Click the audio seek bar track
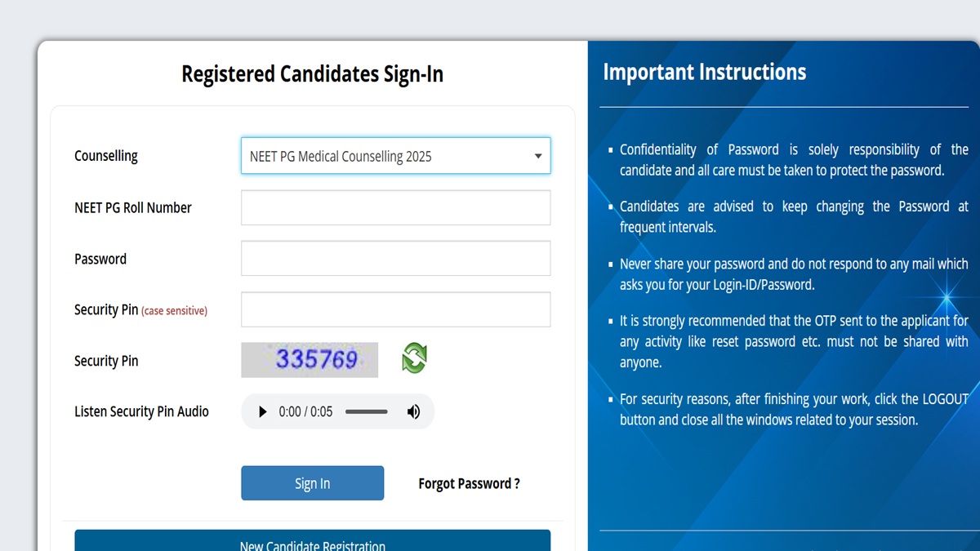 [366, 412]
